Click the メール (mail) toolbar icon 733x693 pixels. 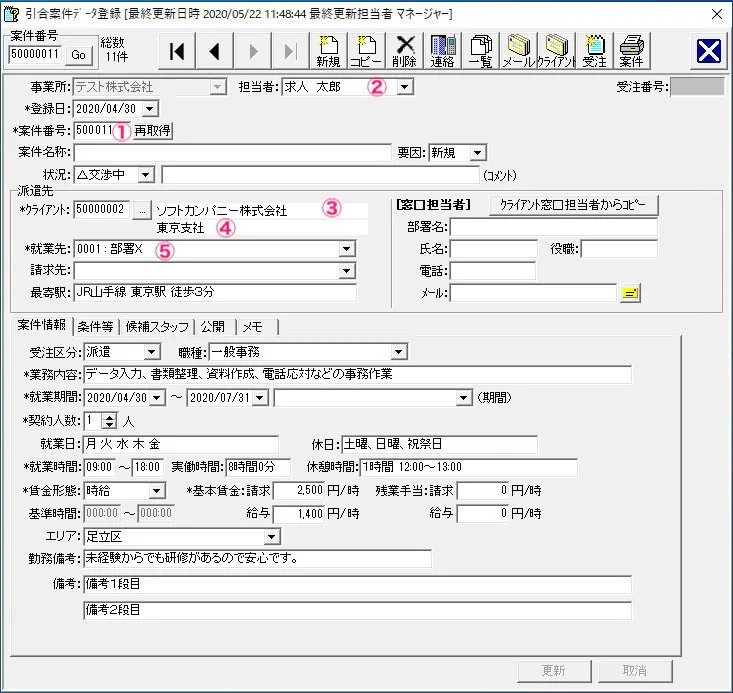click(519, 51)
